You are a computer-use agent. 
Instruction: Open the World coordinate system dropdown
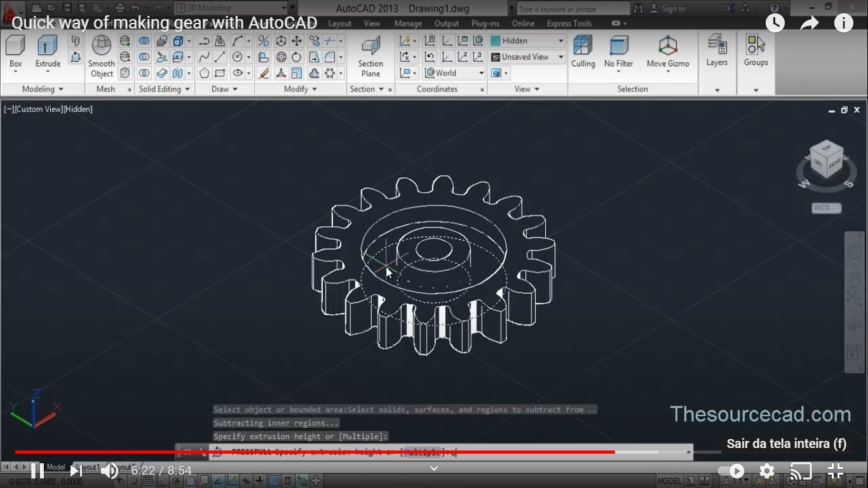click(x=453, y=72)
